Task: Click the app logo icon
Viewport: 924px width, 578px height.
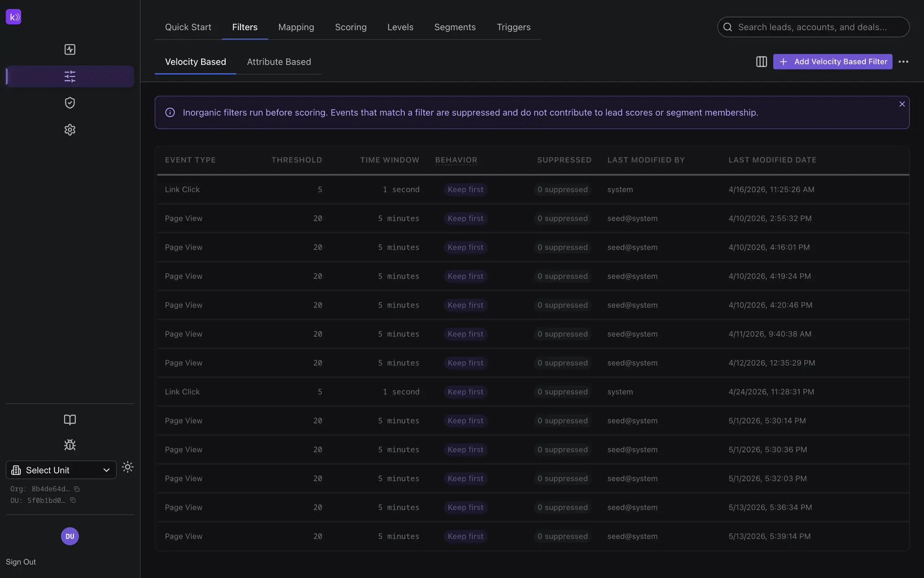Action: click(x=14, y=17)
